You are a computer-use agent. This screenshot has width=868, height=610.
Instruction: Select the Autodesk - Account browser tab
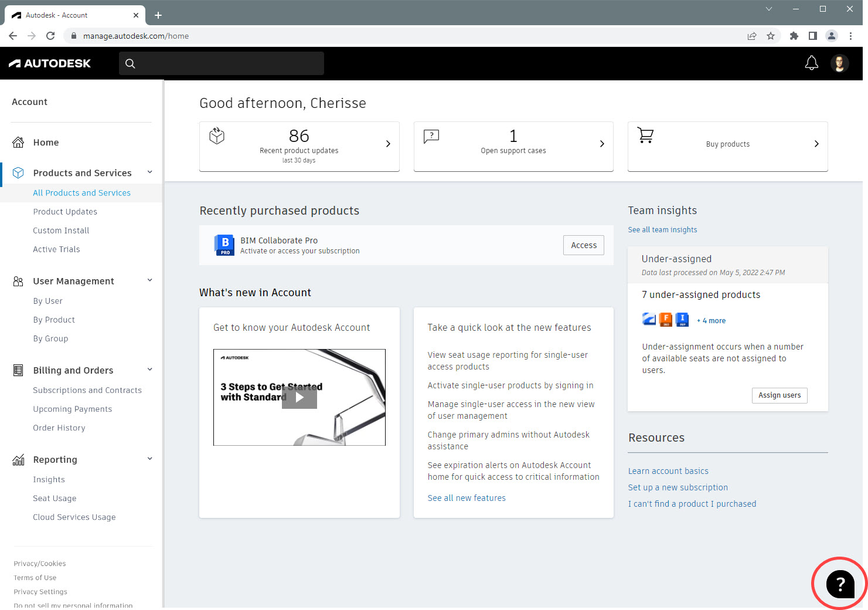[75, 15]
